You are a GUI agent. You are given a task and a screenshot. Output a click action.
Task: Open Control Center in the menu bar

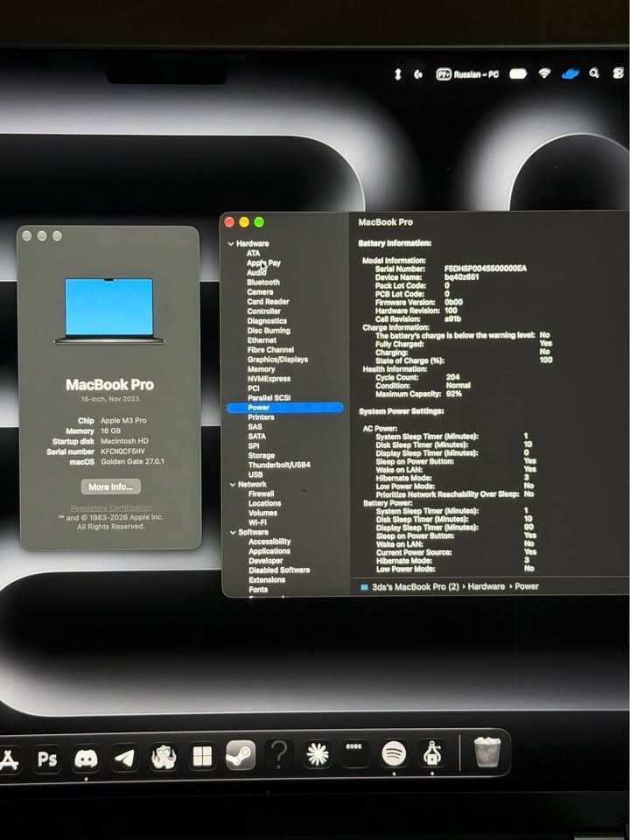point(619,73)
